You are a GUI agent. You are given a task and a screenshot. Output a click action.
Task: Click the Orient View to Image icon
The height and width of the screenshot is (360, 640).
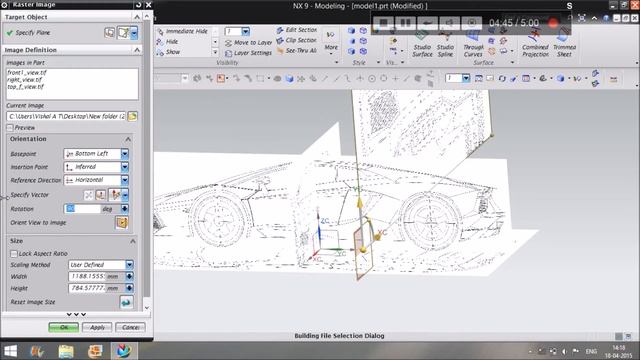[x=122, y=223]
